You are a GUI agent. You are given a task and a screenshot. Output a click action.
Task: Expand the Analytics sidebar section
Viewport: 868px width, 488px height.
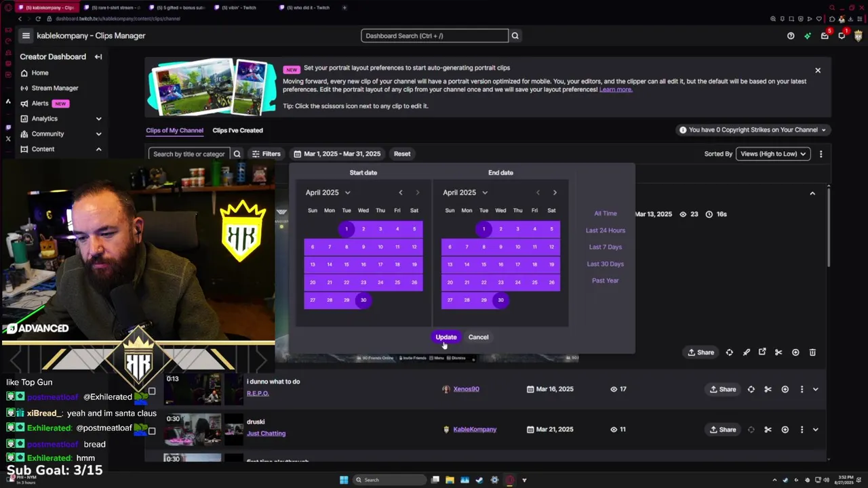tap(98, 119)
